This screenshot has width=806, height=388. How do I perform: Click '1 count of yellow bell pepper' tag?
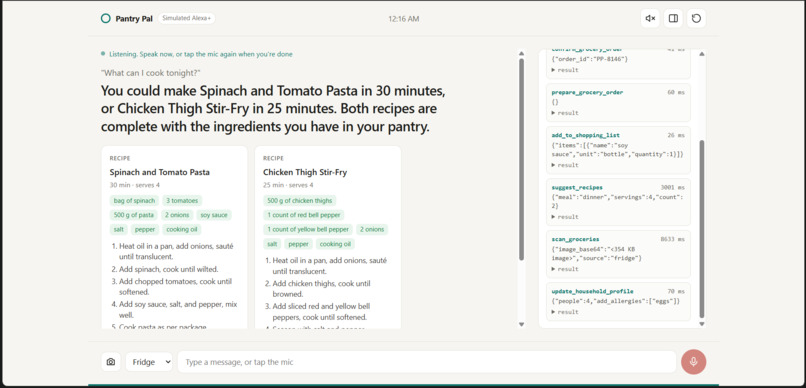coord(307,229)
